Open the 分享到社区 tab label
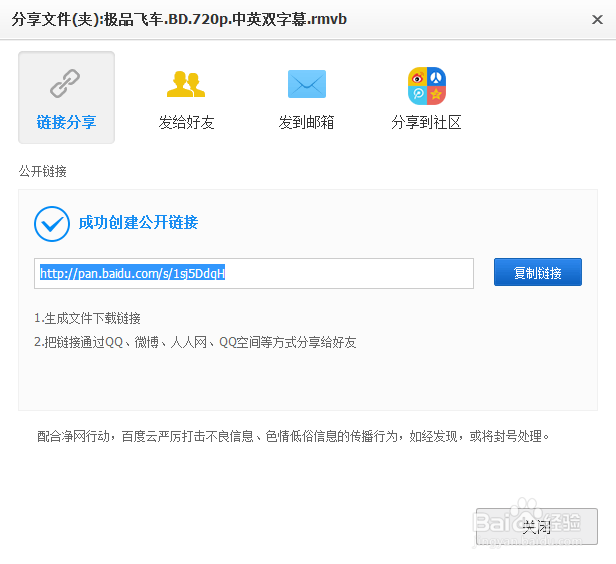Image resolution: width=616 pixels, height=564 pixels. coord(426,122)
